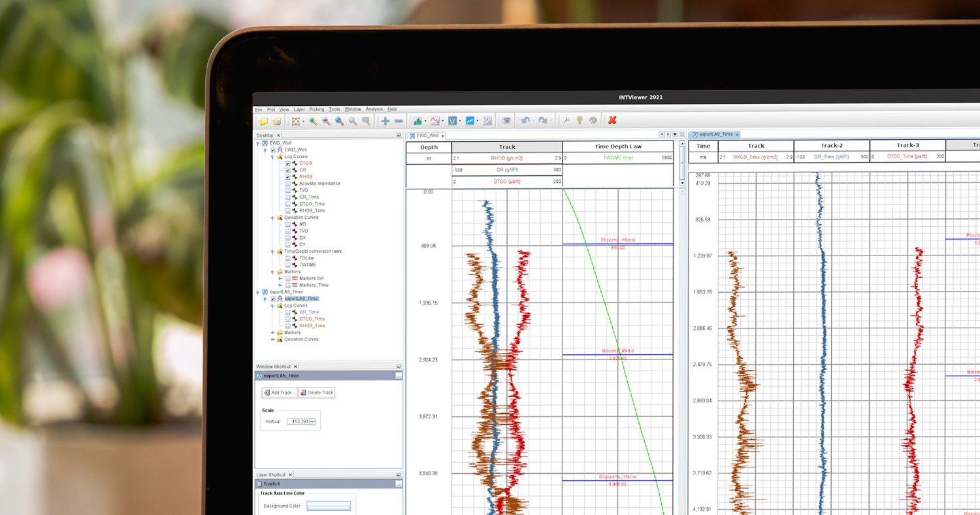The width and height of the screenshot is (980, 515).
Task: Click the line chart plot icon
Action: [x=435, y=121]
